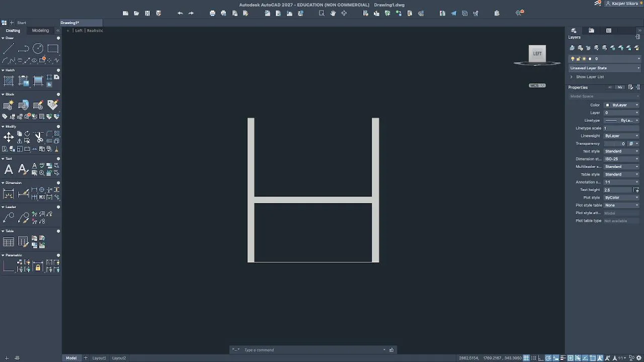Add a new layout with plus button
This screenshot has height=362, width=644.
[86, 358]
